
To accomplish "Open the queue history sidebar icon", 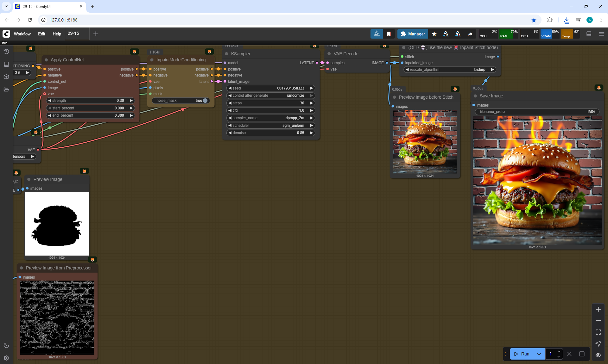I will pyautogui.click(x=6, y=52).
